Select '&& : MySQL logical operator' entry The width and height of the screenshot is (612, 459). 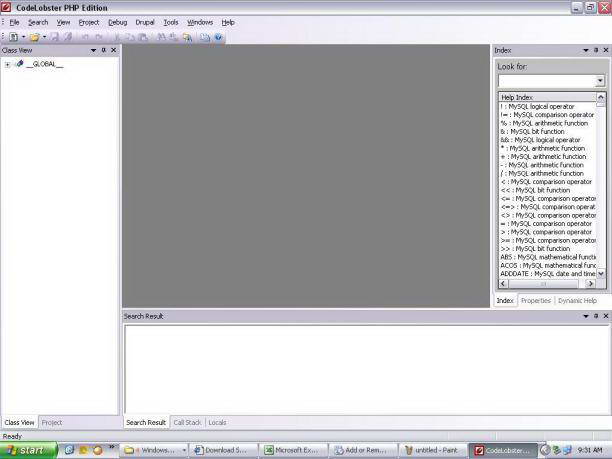pos(541,140)
